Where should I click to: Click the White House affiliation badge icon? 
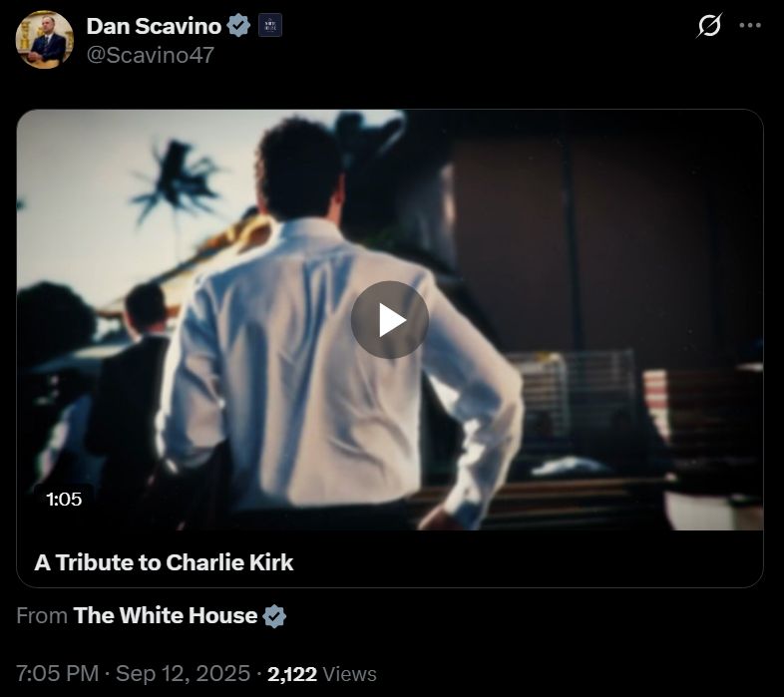[x=270, y=26]
